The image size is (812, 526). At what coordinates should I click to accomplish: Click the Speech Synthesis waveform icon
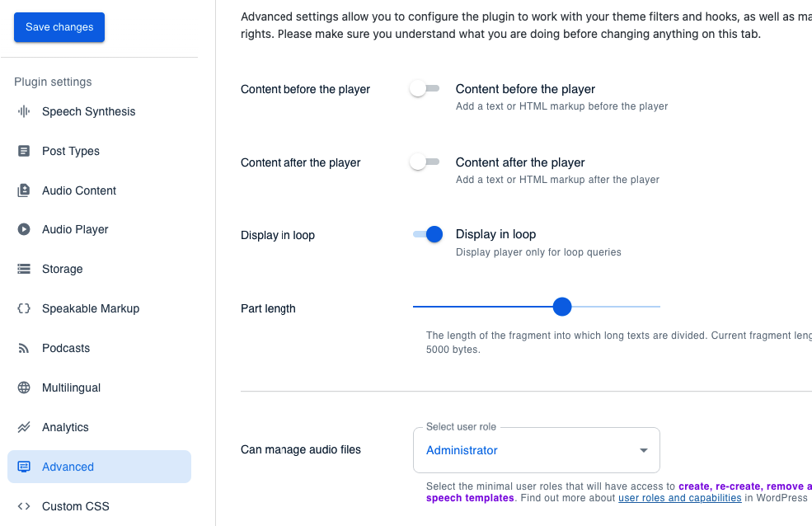(x=24, y=111)
